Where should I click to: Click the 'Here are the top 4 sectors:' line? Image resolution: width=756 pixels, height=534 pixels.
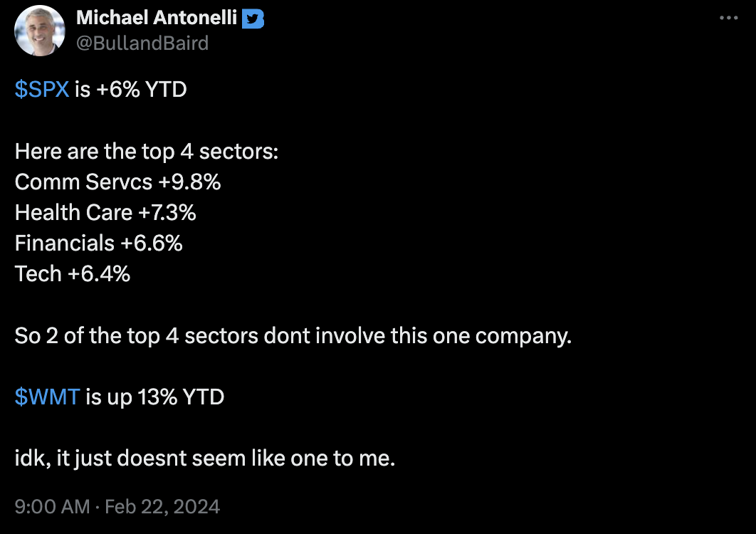147,152
